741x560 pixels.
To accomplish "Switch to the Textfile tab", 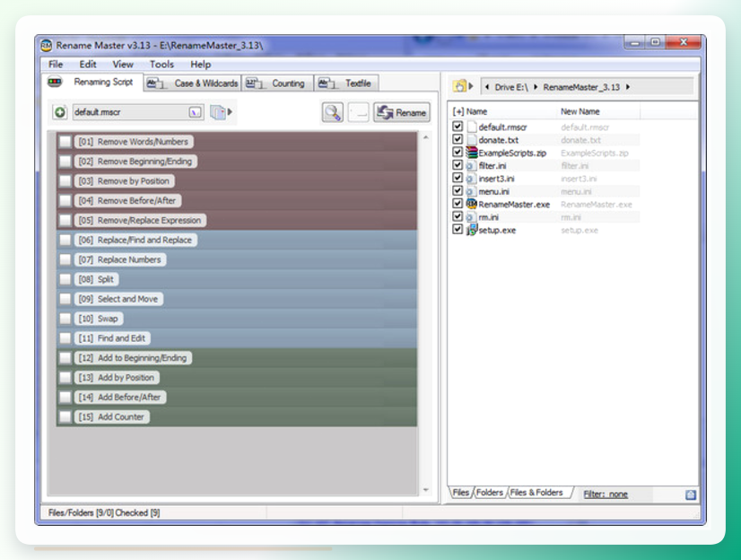I will coord(346,83).
